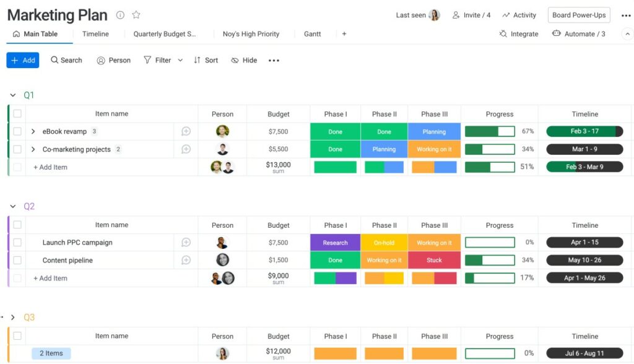Open the Filter dropdown arrow
The width and height of the screenshot is (634, 364).
[180, 60]
